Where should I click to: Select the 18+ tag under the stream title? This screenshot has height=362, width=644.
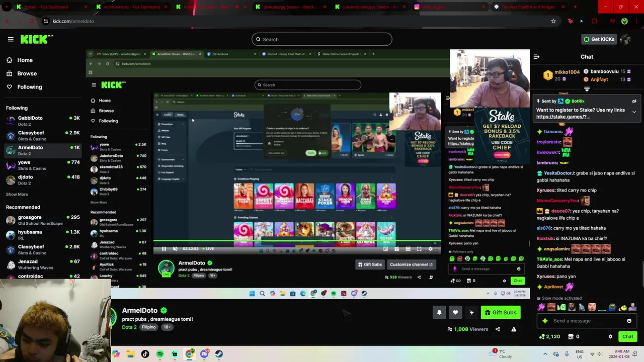167,327
